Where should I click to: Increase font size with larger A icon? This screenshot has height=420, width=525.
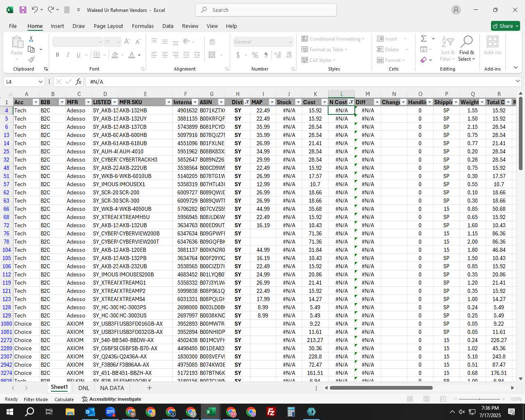(x=127, y=42)
